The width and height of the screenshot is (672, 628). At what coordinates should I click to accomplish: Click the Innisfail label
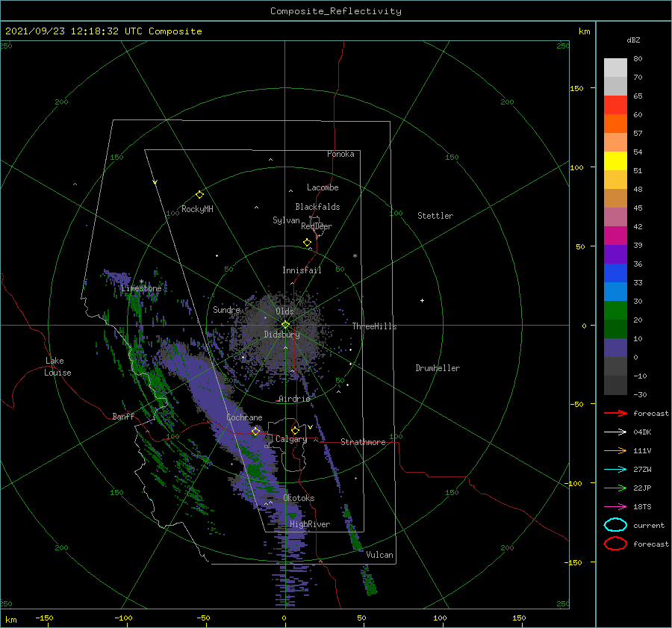[302, 270]
